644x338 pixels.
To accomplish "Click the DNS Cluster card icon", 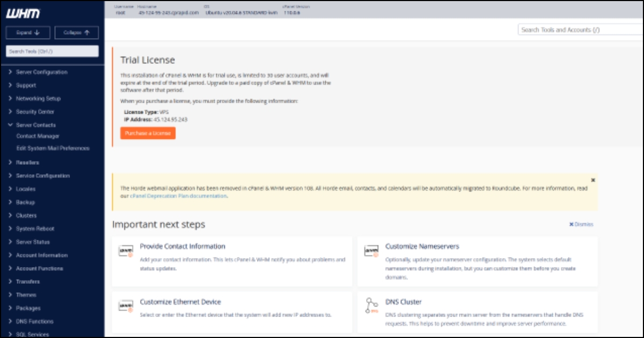I will pyautogui.click(x=371, y=306).
